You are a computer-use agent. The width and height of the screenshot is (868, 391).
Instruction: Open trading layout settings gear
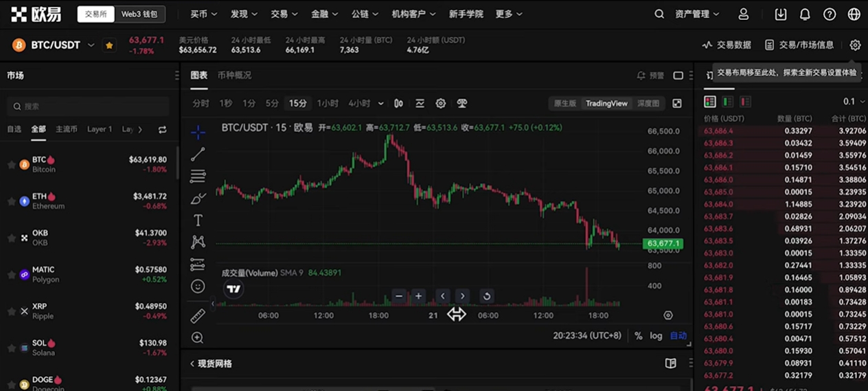[x=855, y=45]
